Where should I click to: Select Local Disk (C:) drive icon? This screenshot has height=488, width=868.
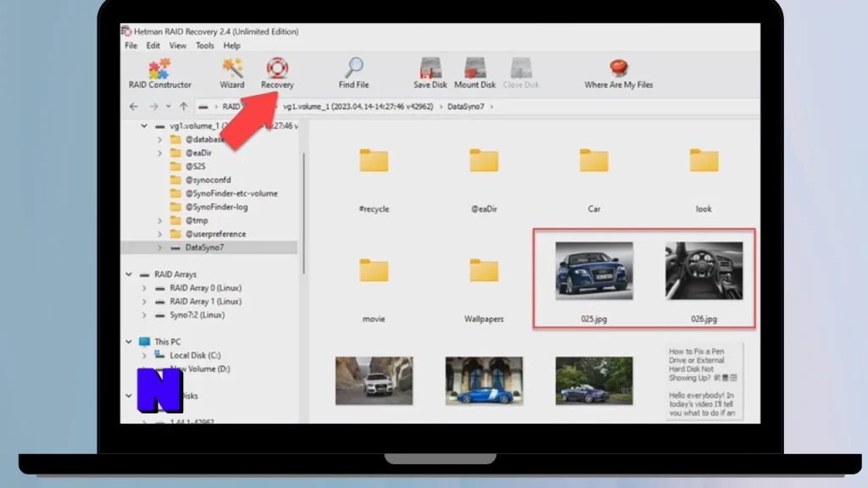tap(159, 355)
